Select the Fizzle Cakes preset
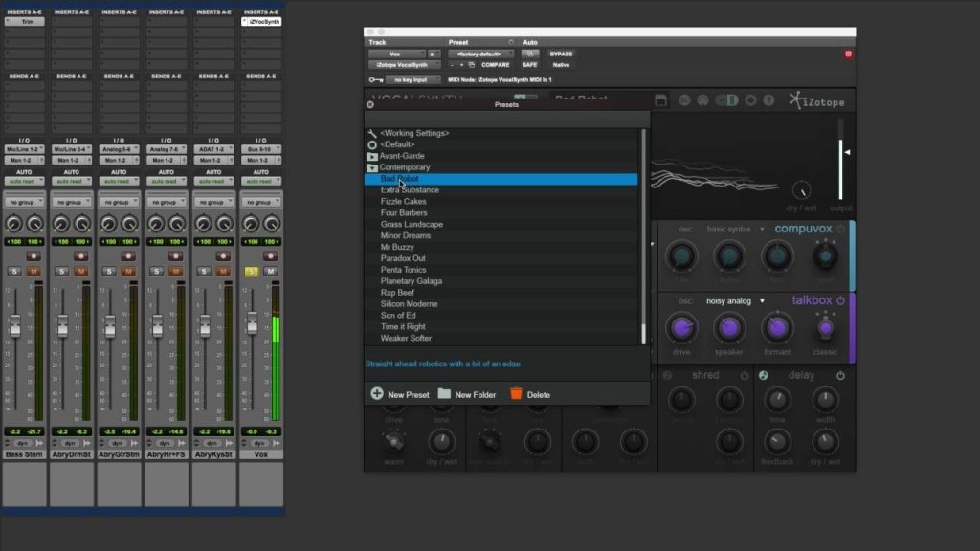The image size is (980, 551). (x=501, y=201)
